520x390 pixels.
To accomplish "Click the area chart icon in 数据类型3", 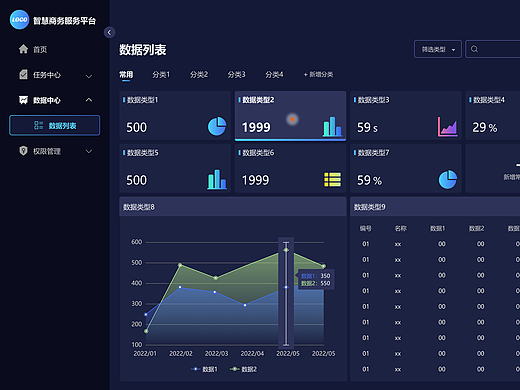I will [448, 127].
